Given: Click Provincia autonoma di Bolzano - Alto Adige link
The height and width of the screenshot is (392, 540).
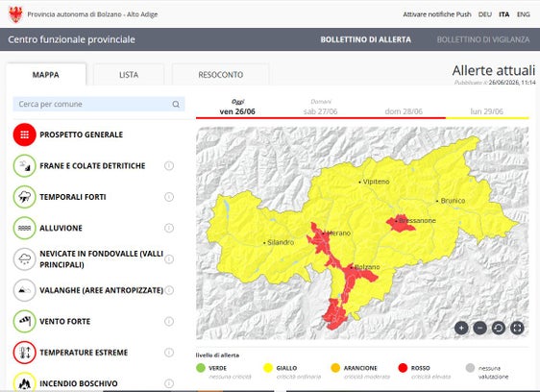Looking at the screenshot, I should [92, 14].
